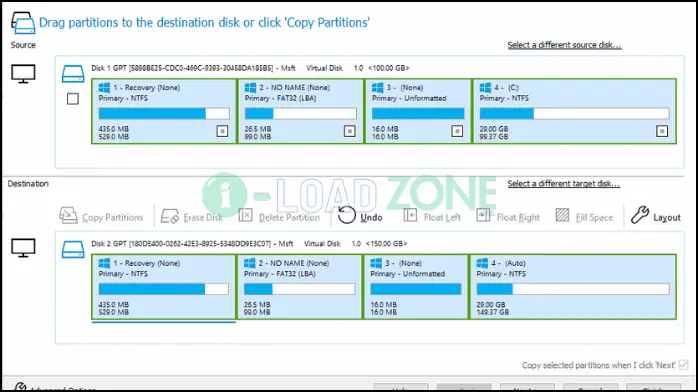Select destination '1 - Recovery (None)' label
The height and width of the screenshot is (392, 698).
pos(146,263)
